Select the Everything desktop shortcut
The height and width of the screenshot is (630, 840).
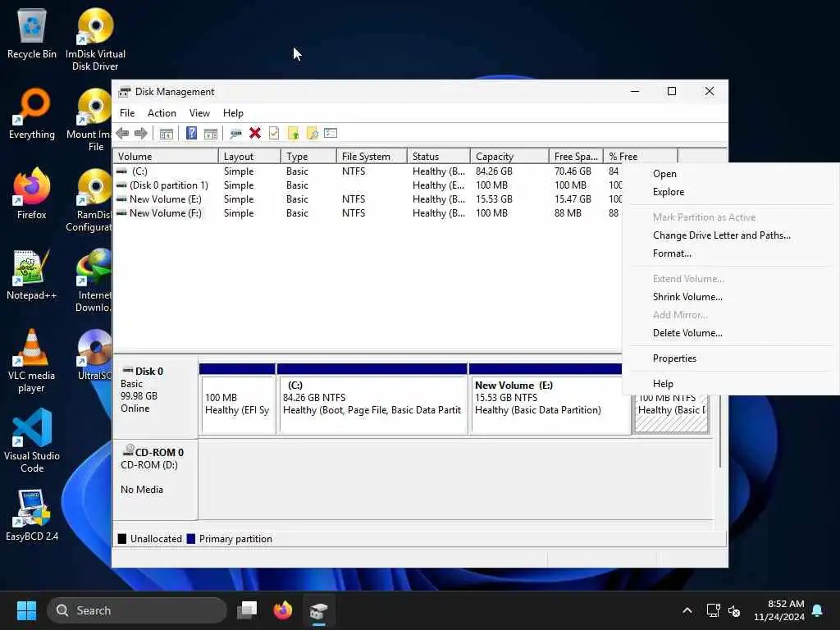point(32,114)
